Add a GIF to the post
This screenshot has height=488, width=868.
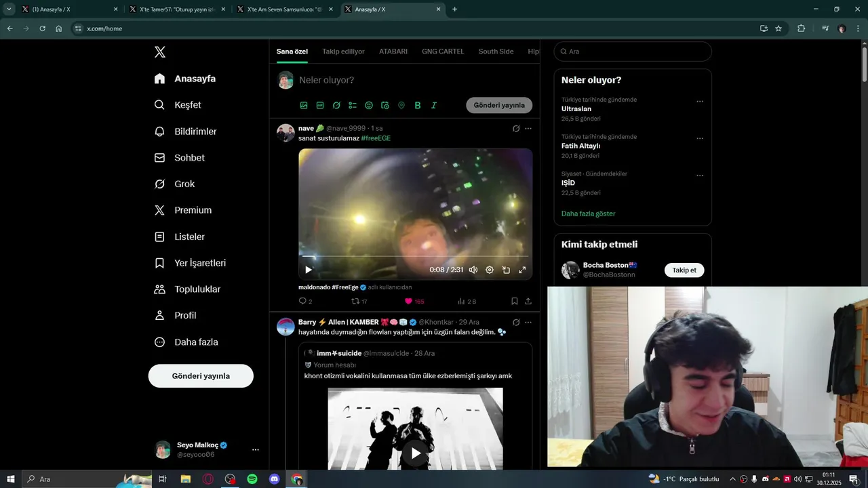[x=320, y=105]
